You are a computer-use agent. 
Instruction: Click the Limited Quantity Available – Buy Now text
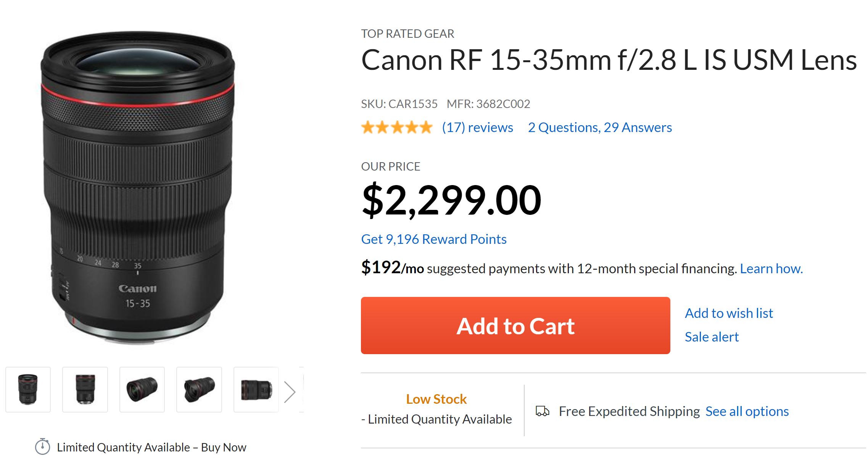[x=151, y=447]
